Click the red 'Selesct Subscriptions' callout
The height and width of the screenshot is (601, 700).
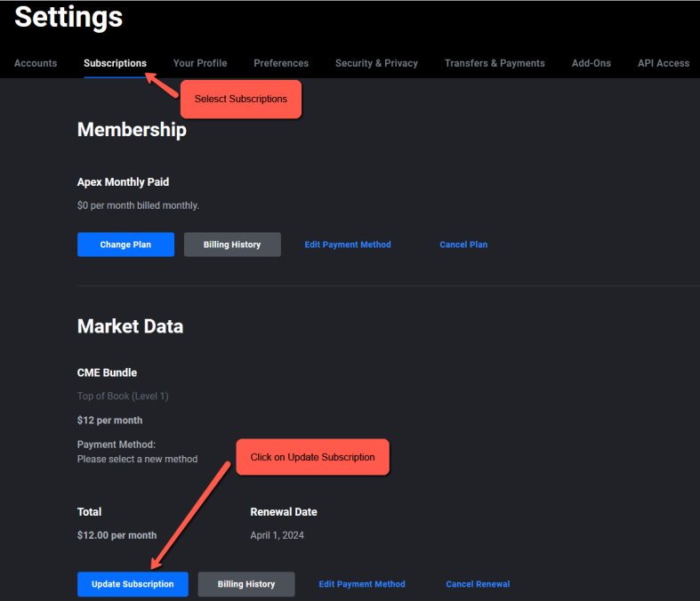tap(241, 99)
